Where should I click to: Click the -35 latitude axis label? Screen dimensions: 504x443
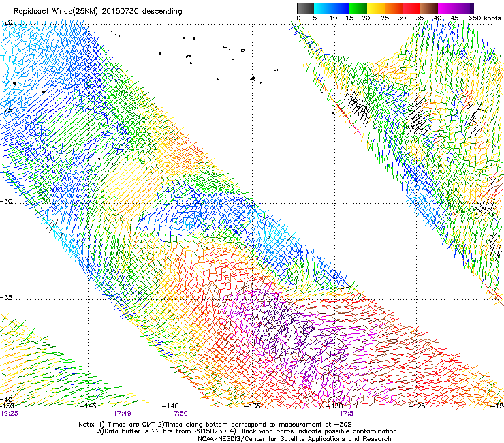point(7,297)
